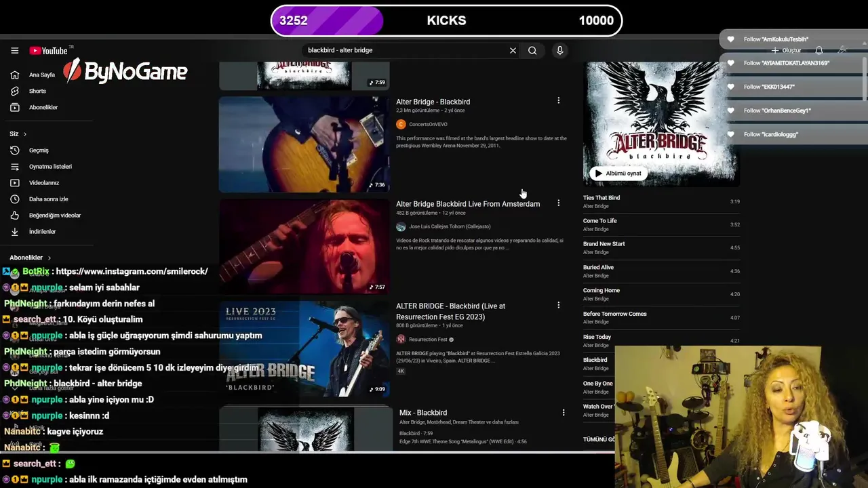Viewport: 868px width, 488px height.
Task: Play the track Buried Alive
Action: pos(598,268)
